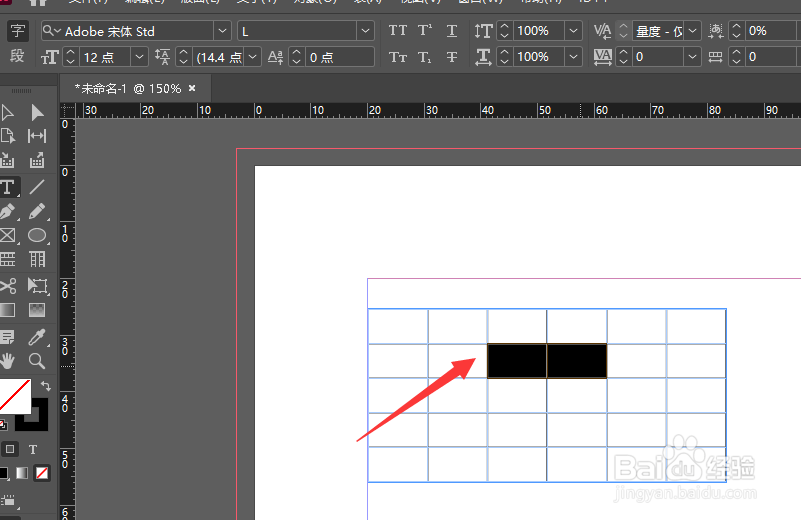This screenshot has height=520, width=801.
Task: Select the Content Collector tool
Action: pyautogui.click(x=7, y=160)
